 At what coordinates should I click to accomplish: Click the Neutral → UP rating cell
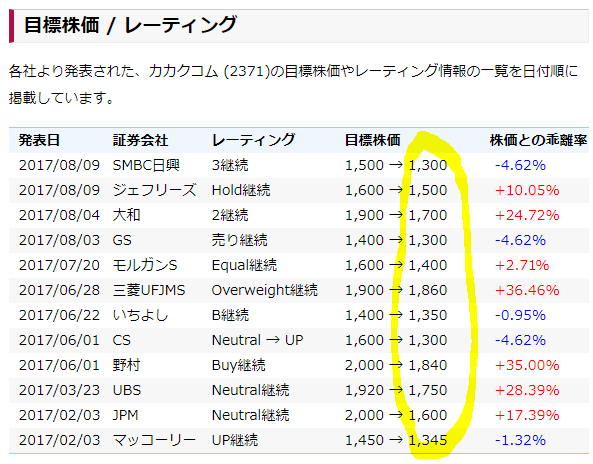258,340
